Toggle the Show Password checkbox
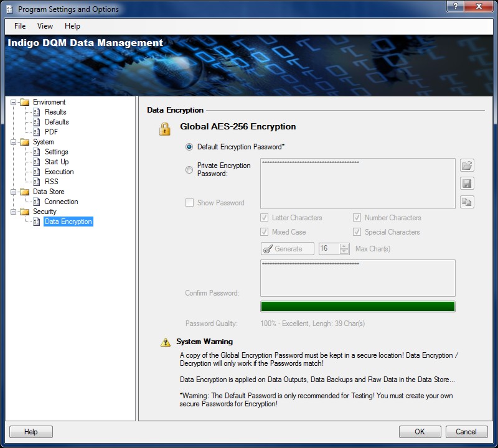This screenshot has height=448, width=498. [189, 203]
